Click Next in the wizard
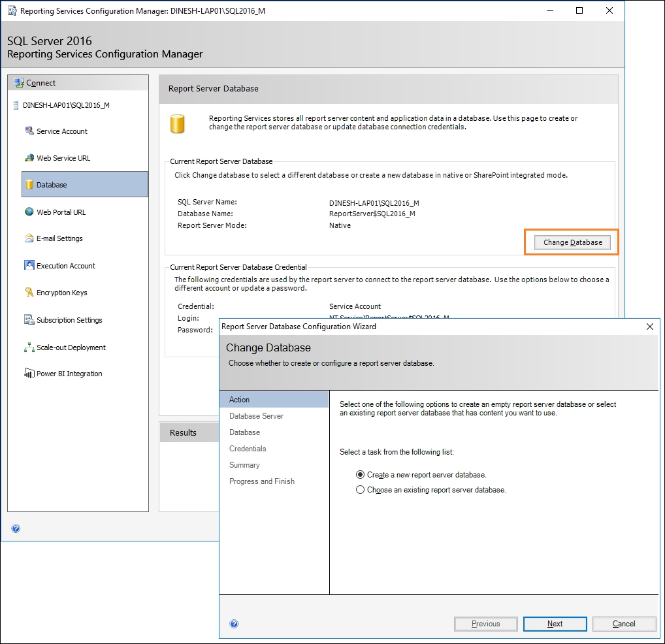This screenshot has height=644, width=665. [555, 624]
